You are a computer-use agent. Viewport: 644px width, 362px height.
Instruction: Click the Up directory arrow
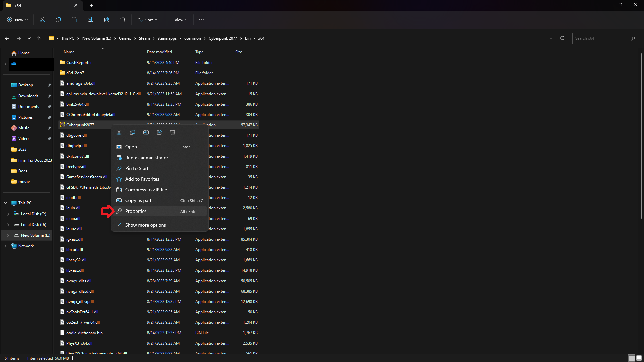coord(39,38)
